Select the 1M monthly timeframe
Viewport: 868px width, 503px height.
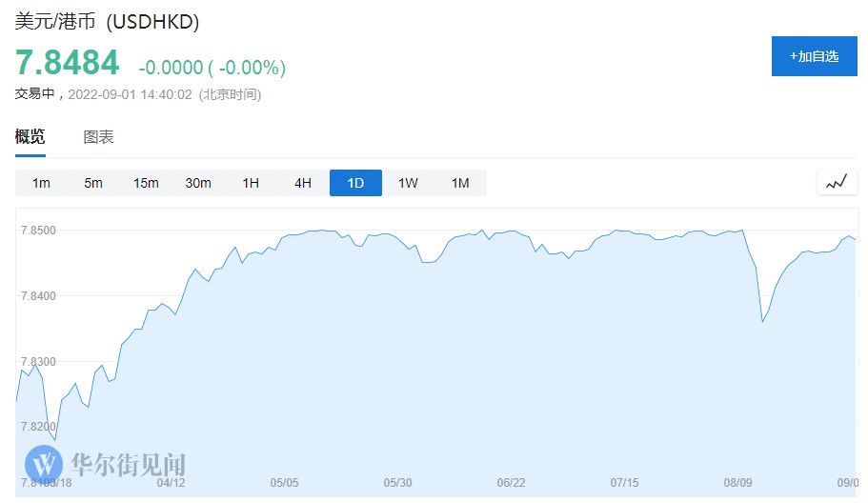tap(460, 183)
